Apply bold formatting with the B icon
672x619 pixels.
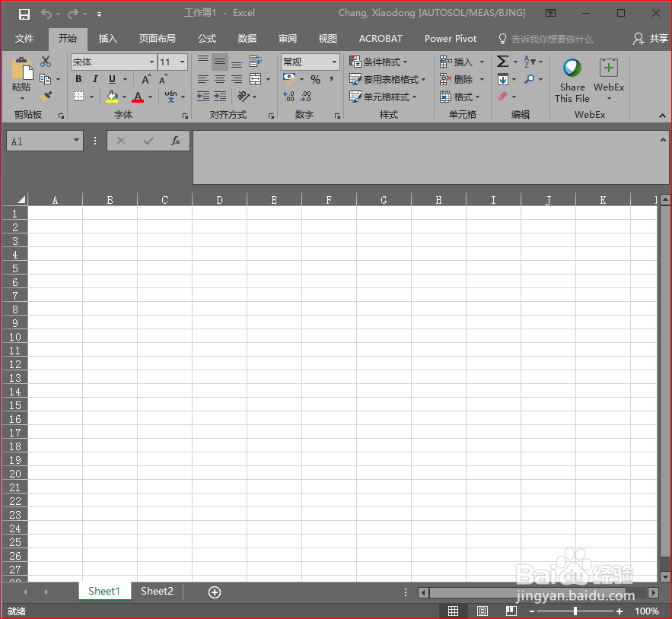point(78,78)
